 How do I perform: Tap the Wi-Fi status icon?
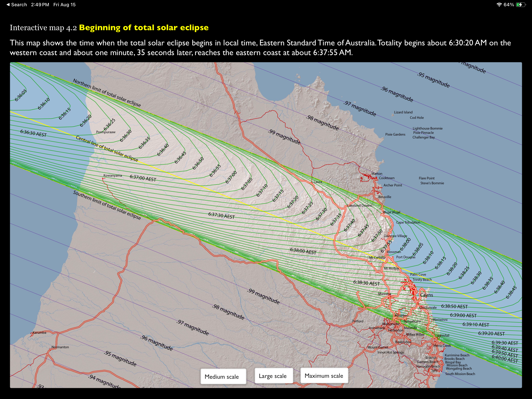[x=499, y=4]
